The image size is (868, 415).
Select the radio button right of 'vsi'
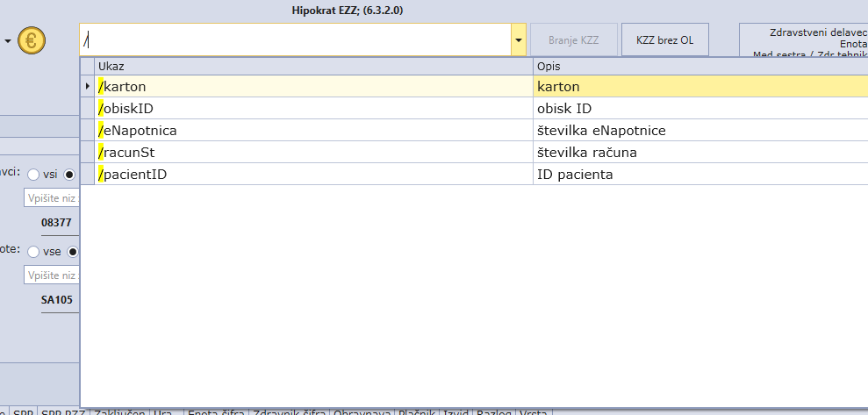[69, 175]
